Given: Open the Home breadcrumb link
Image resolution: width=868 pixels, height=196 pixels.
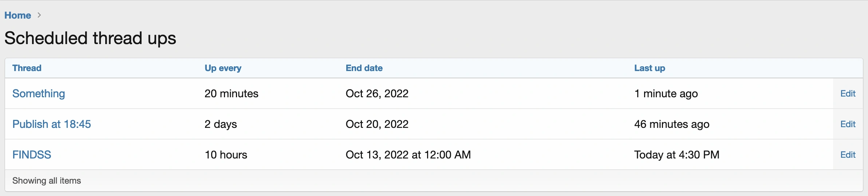Looking at the screenshot, I should pos(17,15).
